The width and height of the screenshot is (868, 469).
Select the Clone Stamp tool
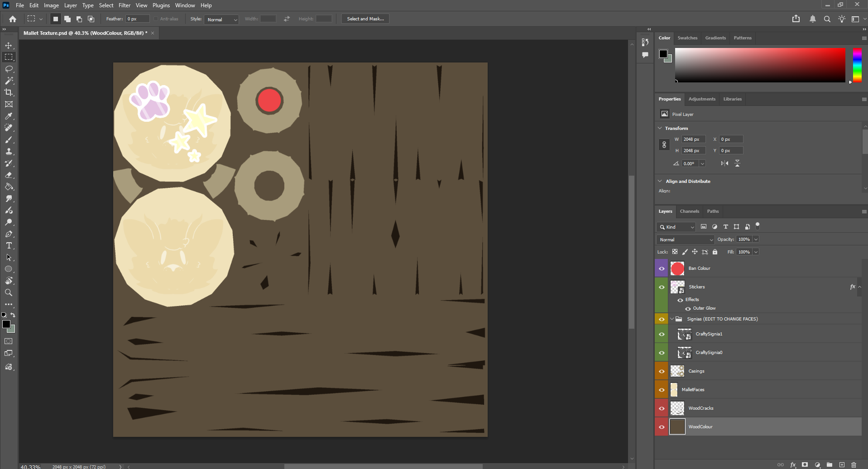coord(9,152)
